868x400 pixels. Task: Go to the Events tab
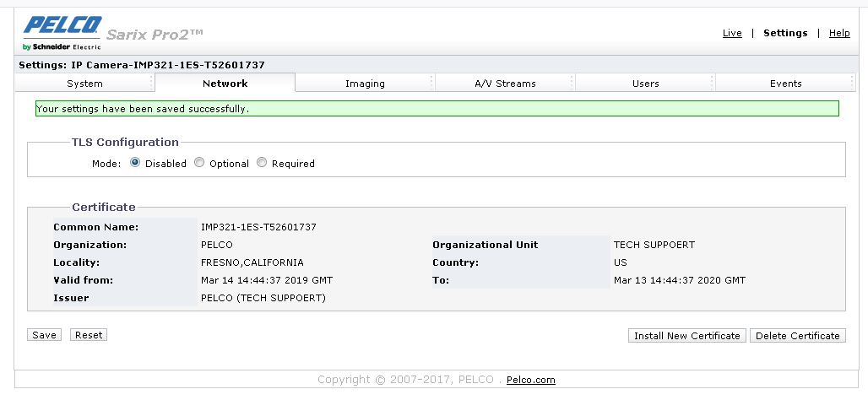(x=785, y=84)
